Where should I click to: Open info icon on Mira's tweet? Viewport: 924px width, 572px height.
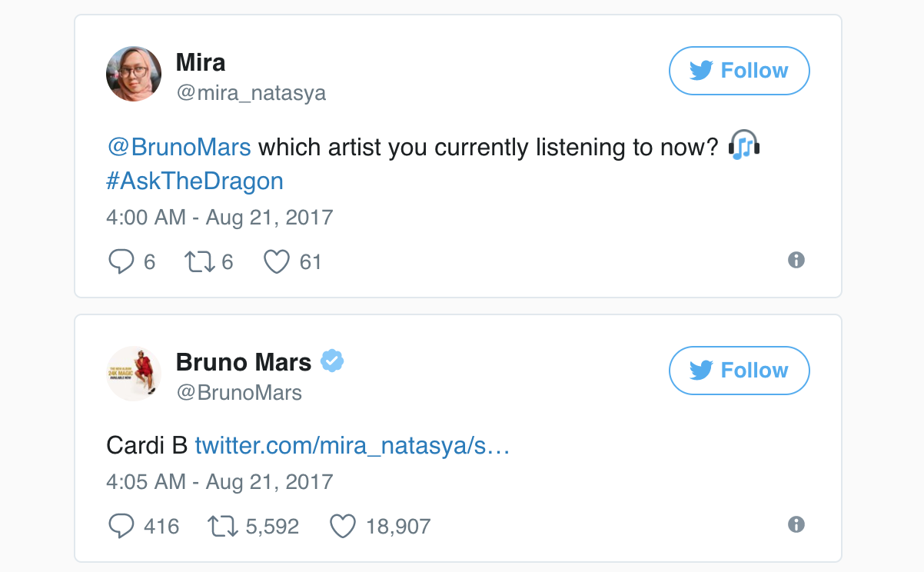click(796, 261)
